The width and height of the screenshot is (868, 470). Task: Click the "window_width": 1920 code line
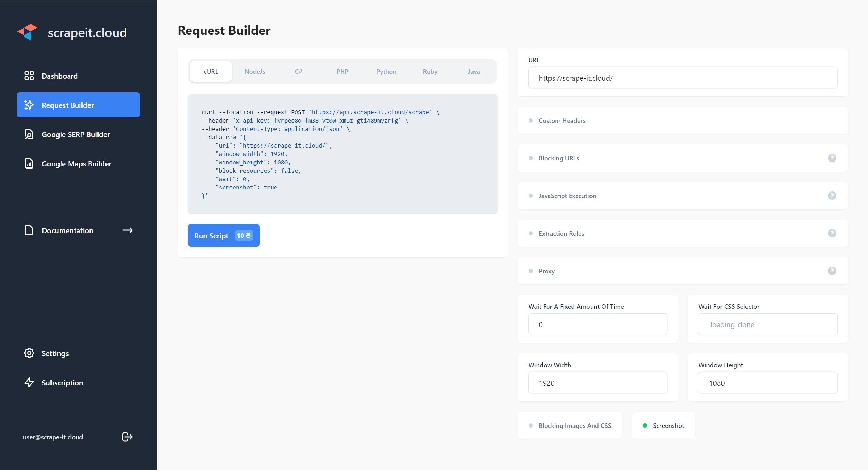[251, 154]
